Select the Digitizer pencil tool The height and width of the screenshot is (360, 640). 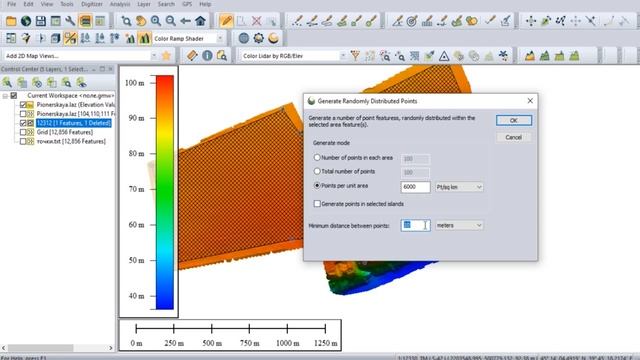click(x=226, y=21)
